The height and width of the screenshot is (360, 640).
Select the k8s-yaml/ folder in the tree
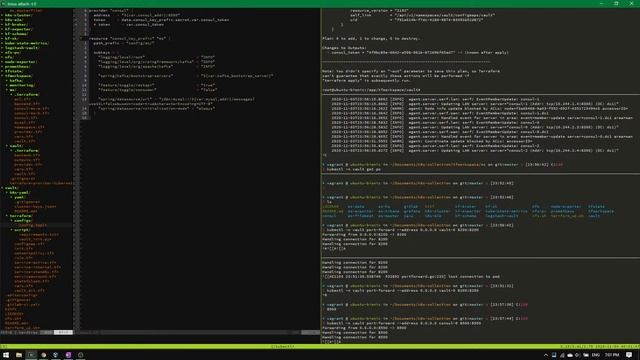19,192
